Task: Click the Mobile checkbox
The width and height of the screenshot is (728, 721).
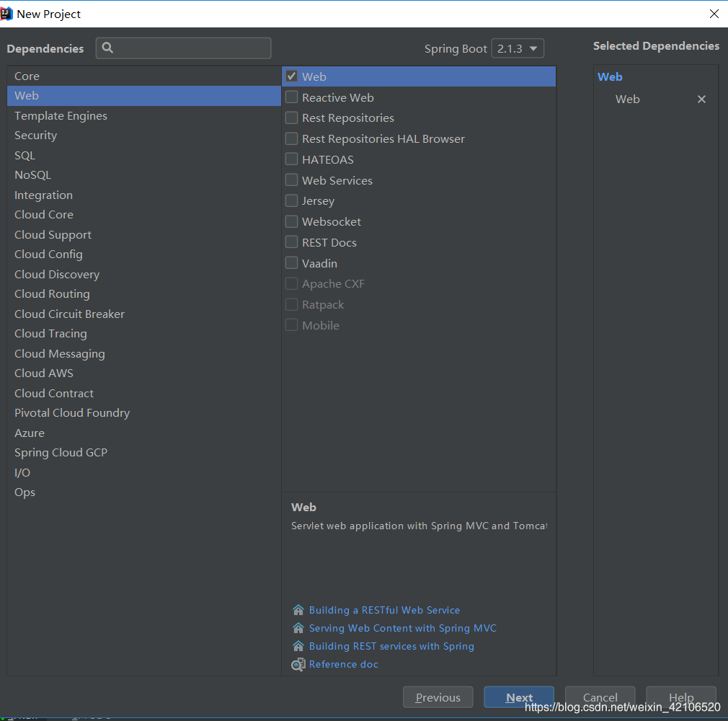Action: point(292,325)
